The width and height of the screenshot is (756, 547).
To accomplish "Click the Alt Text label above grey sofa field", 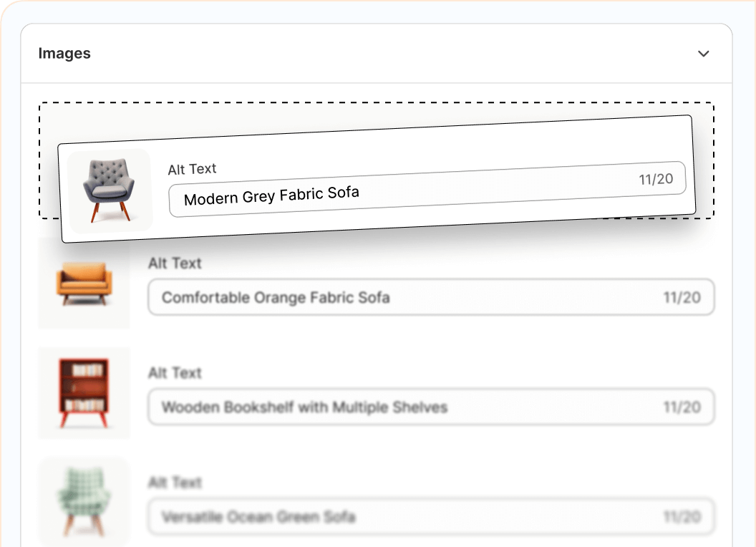I will click(x=192, y=169).
